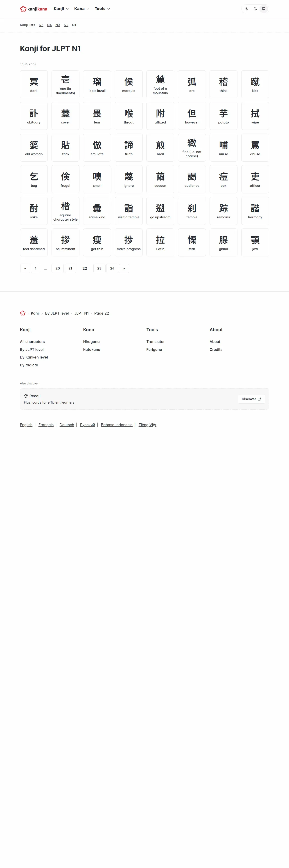Open the 'obituary' kanji card
289x868 pixels.
coord(34,116)
